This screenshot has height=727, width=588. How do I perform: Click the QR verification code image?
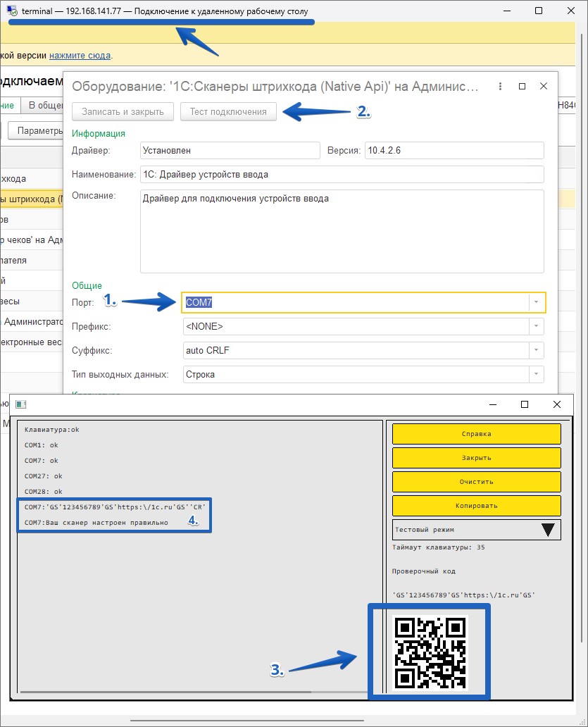[430, 652]
